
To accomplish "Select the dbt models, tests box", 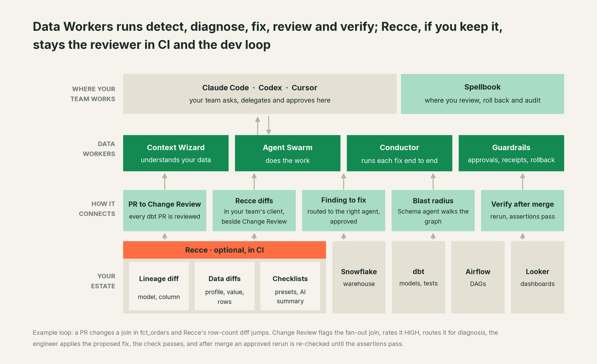I will click(418, 277).
